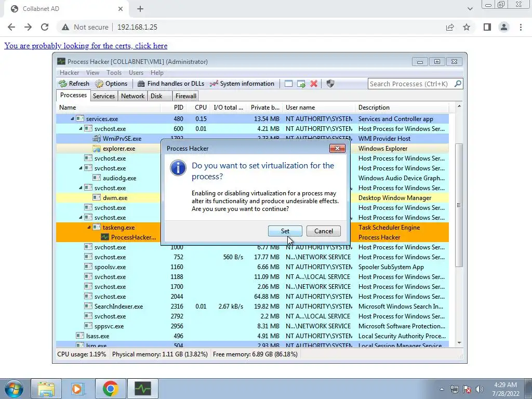Collapse the services.exe tree node

pyautogui.click(x=72, y=119)
